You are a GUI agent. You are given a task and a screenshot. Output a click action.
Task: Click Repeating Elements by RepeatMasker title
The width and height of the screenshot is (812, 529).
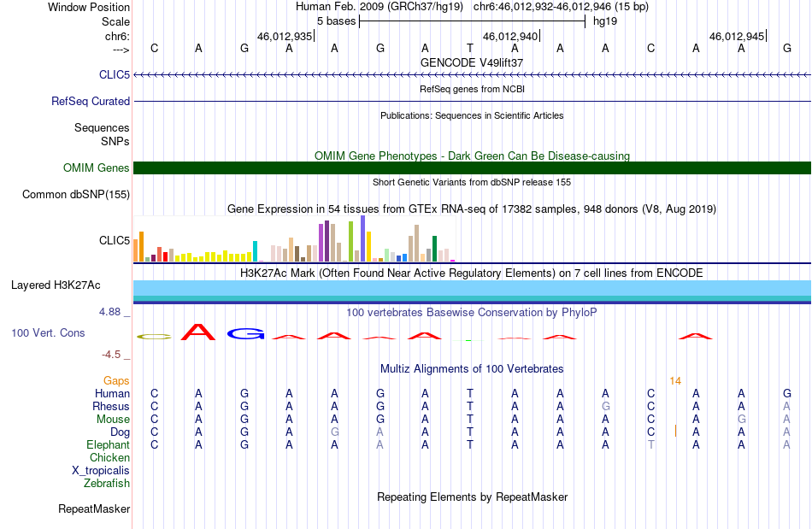(x=472, y=497)
